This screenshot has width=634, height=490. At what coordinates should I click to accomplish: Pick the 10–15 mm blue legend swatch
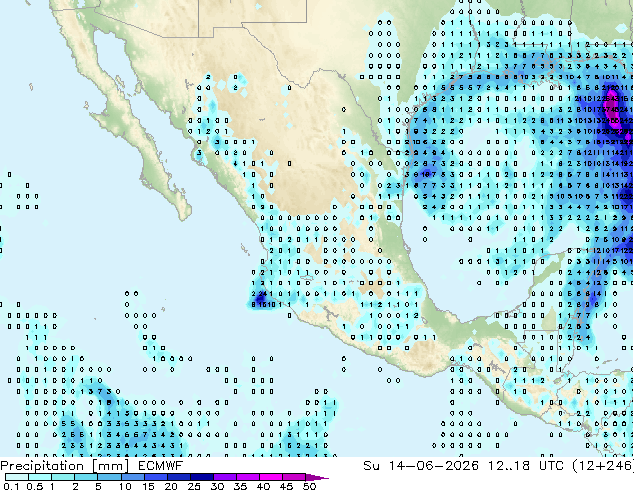tap(132, 477)
